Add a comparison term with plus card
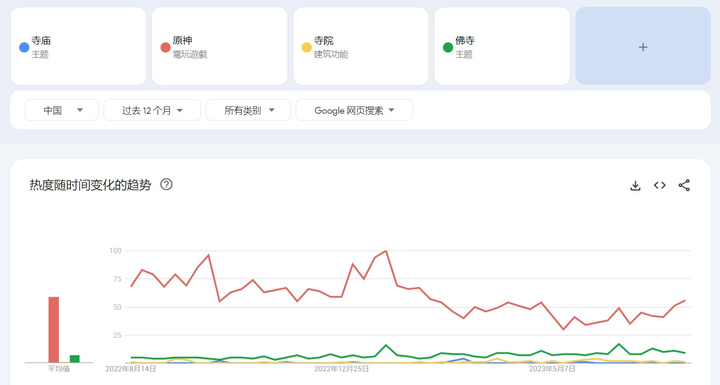720x385 pixels. [x=643, y=46]
